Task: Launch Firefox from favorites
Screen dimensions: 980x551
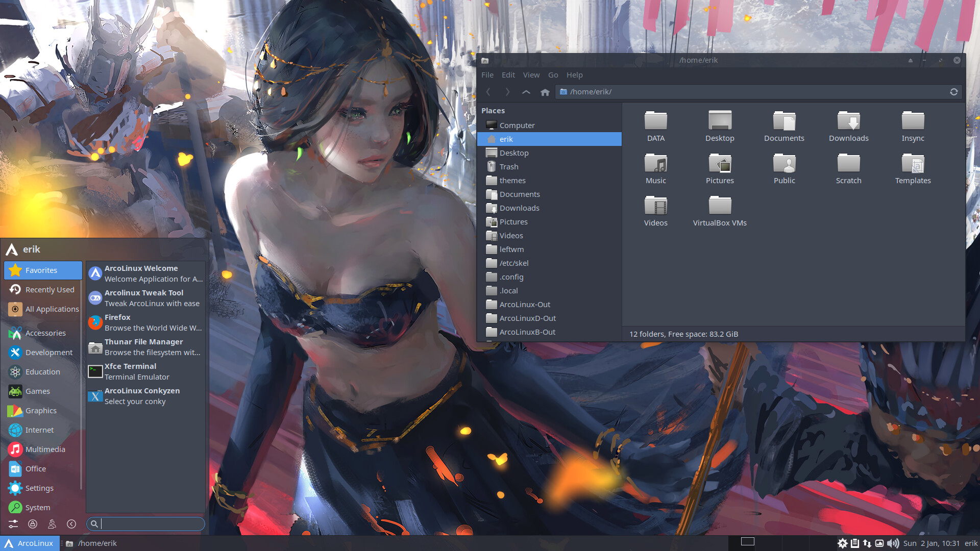Action: (145, 322)
